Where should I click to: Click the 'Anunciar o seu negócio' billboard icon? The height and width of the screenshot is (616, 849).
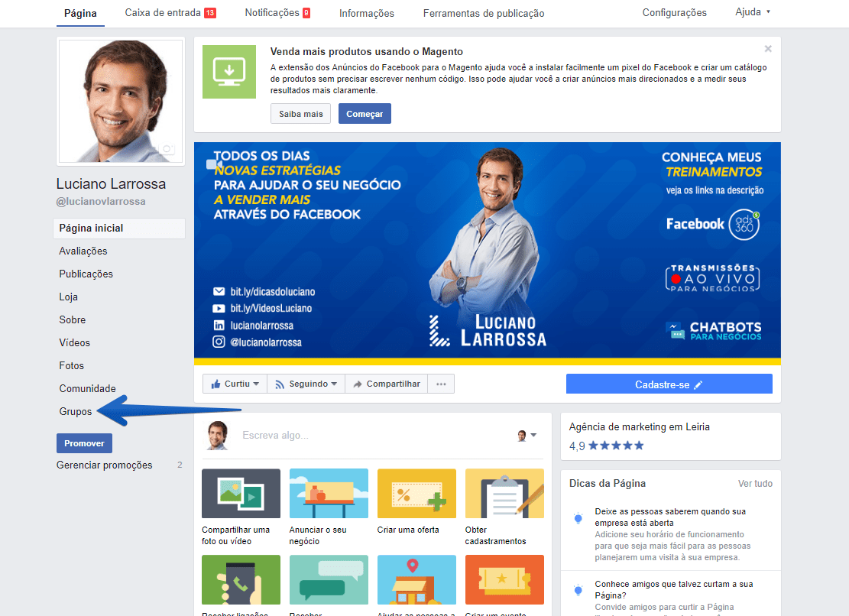(x=329, y=494)
